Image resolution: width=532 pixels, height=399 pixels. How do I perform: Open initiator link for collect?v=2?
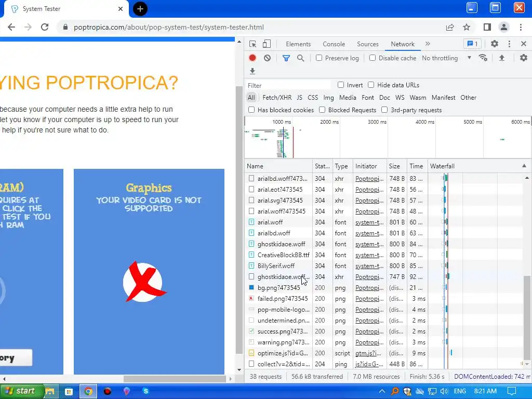369,364
